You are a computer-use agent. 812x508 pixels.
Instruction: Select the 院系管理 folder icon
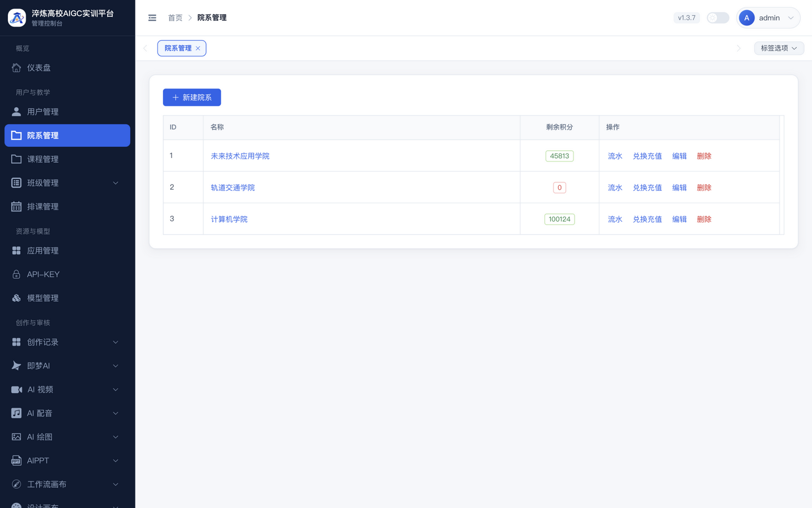[16, 135]
